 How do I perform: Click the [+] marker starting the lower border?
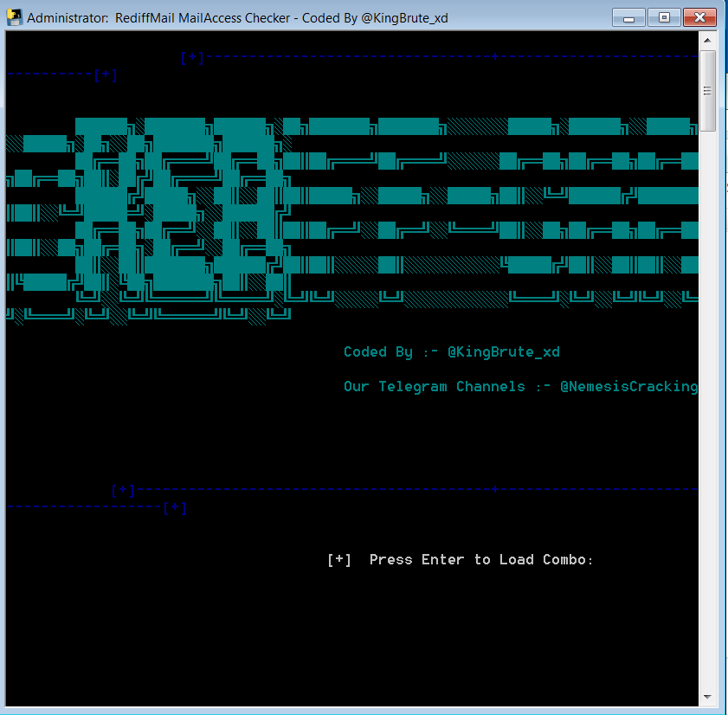tap(123, 491)
